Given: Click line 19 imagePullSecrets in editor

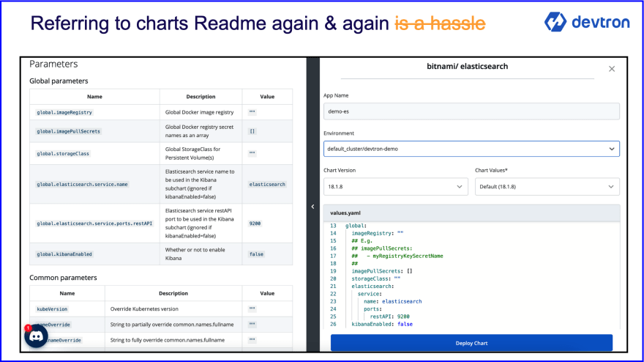Looking at the screenshot, I should point(381,271).
